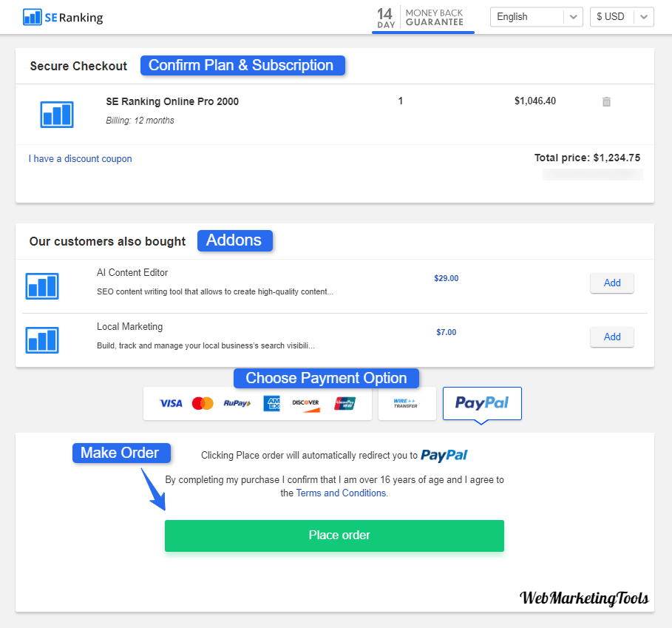
Task: Click 'Our customers also bought' heading
Action: coord(107,241)
